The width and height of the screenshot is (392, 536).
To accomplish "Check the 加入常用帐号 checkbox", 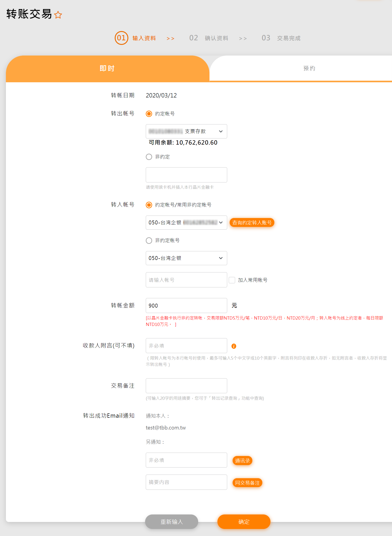I will pyautogui.click(x=232, y=280).
